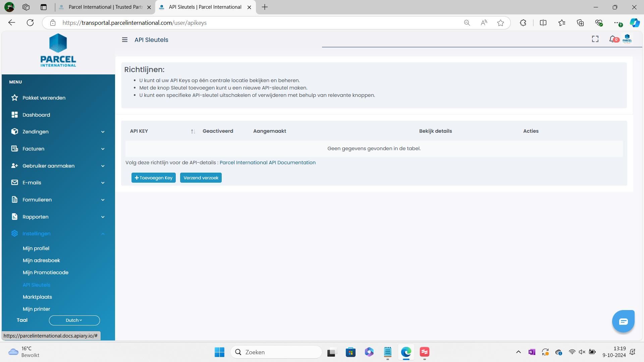Click the Parcel International logo
Image resolution: width=644 pixels, height=362 pixels.
(58, 50)
